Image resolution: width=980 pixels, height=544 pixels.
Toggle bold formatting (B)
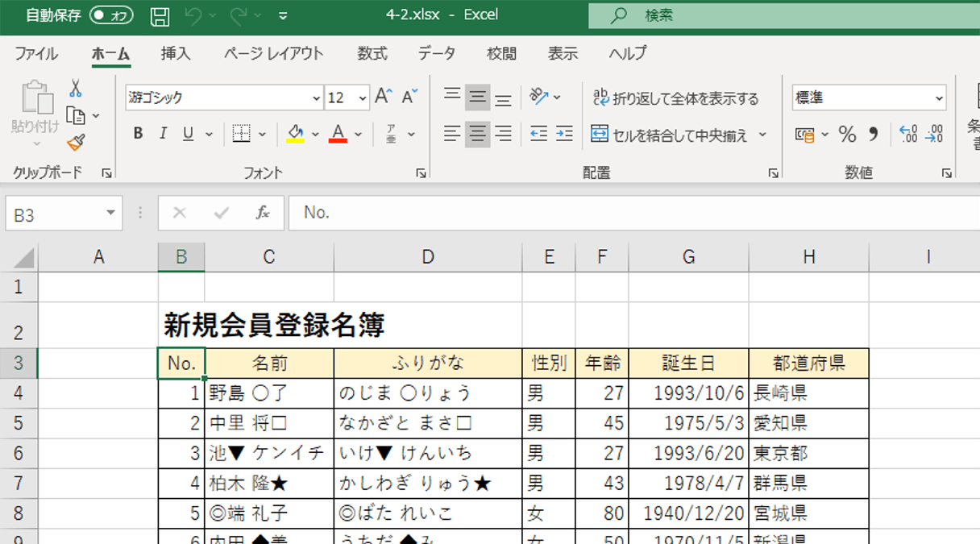coord(138,134)
